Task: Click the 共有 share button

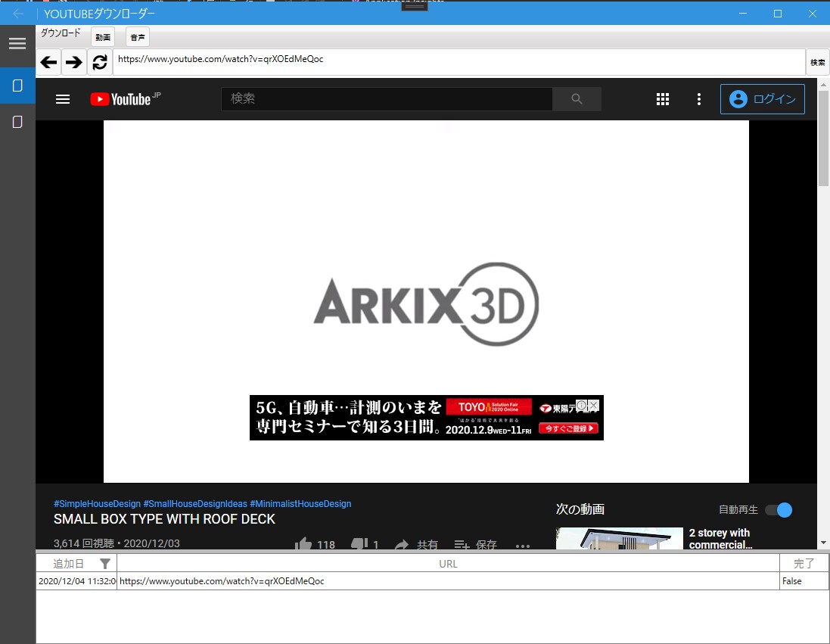Action: pyautogui.click(x=417, y=544)
